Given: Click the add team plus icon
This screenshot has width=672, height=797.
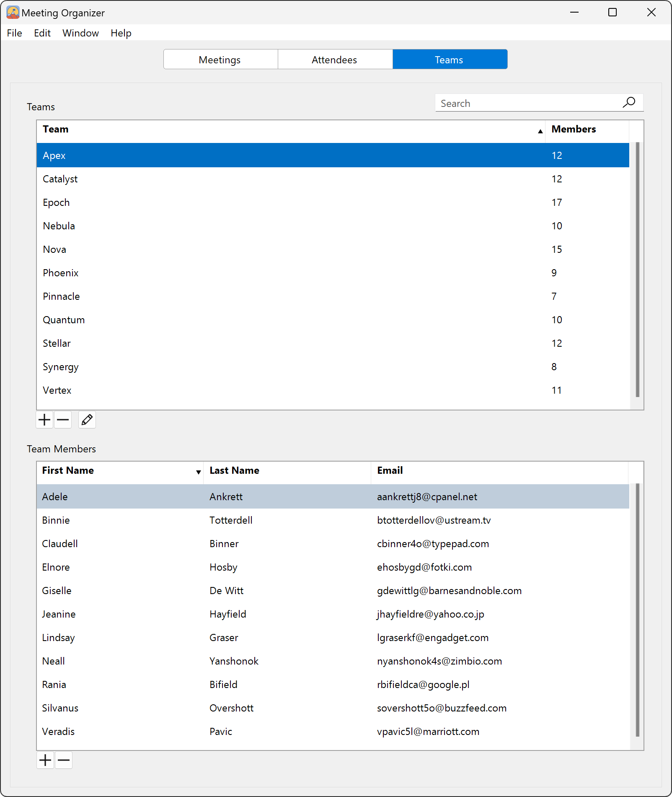Looking at the screenshot, I should tap(44, 420).
